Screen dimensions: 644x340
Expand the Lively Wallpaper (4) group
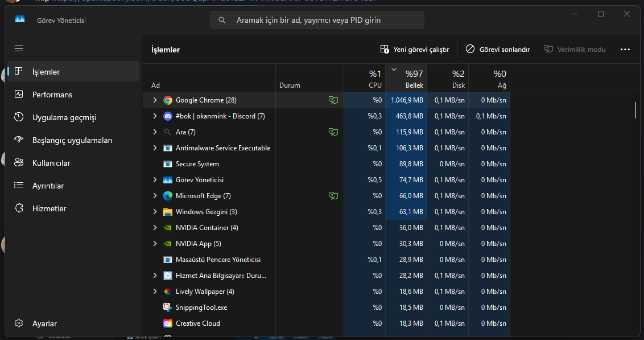click(155, 291)
